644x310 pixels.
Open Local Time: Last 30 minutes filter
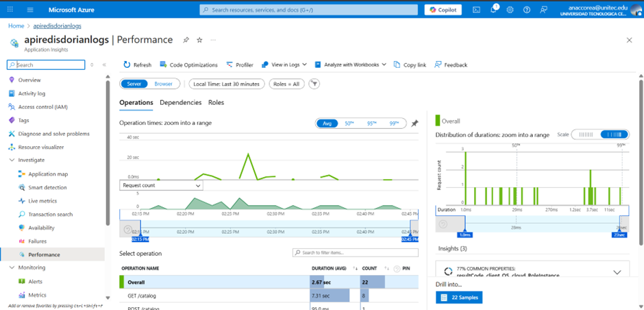227,84
